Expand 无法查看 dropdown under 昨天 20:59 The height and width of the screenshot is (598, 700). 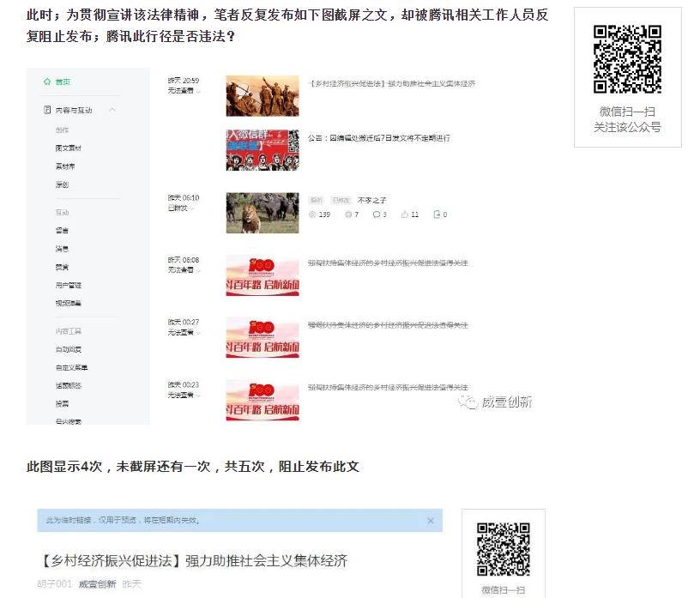click(199, 91)
